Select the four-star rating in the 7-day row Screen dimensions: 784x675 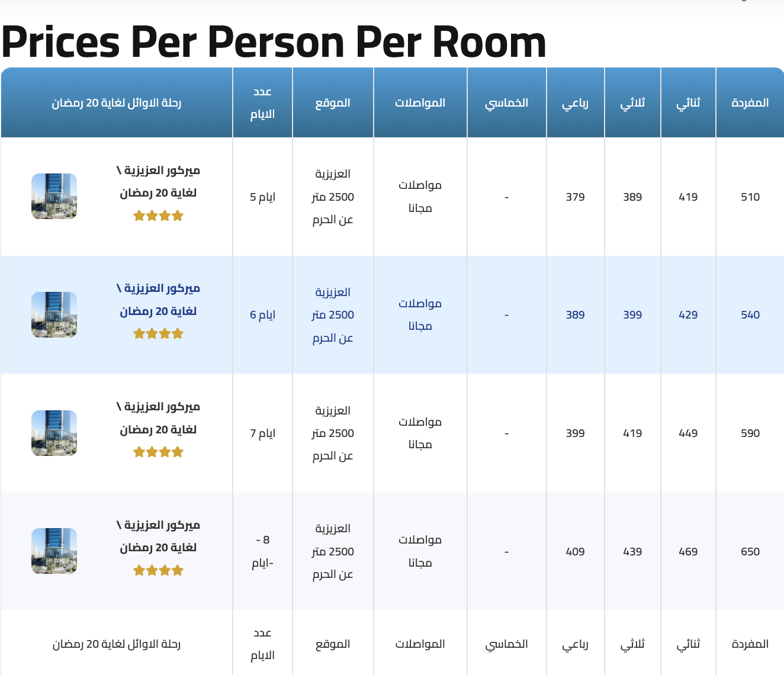coord(158,452)
